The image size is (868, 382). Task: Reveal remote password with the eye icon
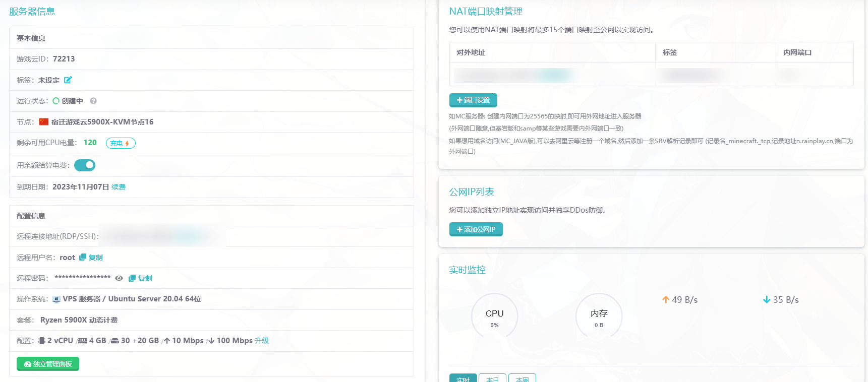pyautogui.click(x=119, y=278)
